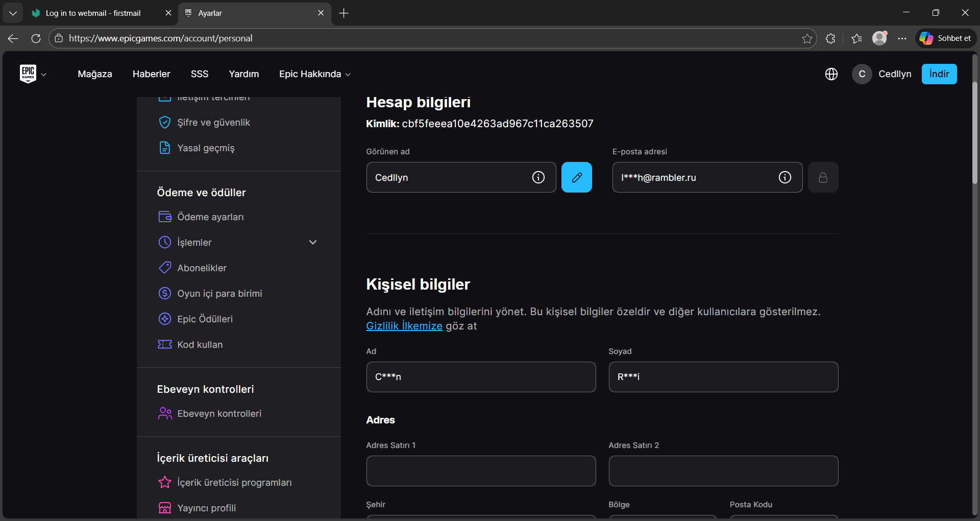The width and height of the screenshot is (980, 521).
Task: Click the İndir download button
Action: pyautogui.click(x=939, y=74)
